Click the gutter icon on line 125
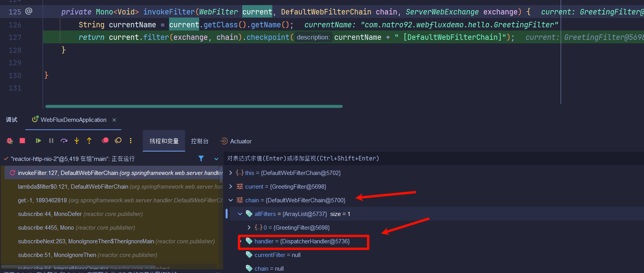Screen dimensions: 644x273 pyautogui.click(x=29, y=11)
